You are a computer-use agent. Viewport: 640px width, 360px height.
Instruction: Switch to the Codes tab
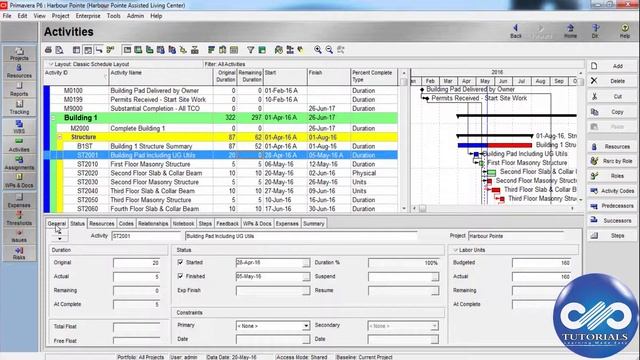pos(126,223)
